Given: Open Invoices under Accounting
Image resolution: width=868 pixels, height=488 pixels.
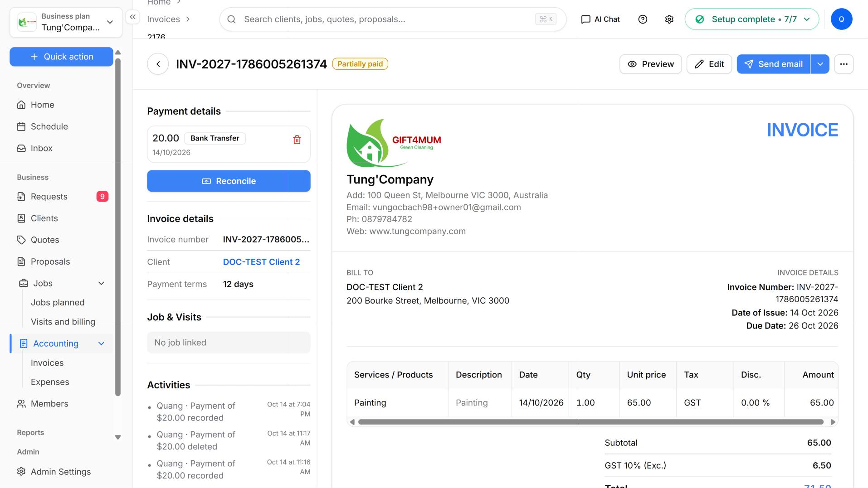Looking at the screenshot, I should tap(47, 363).
